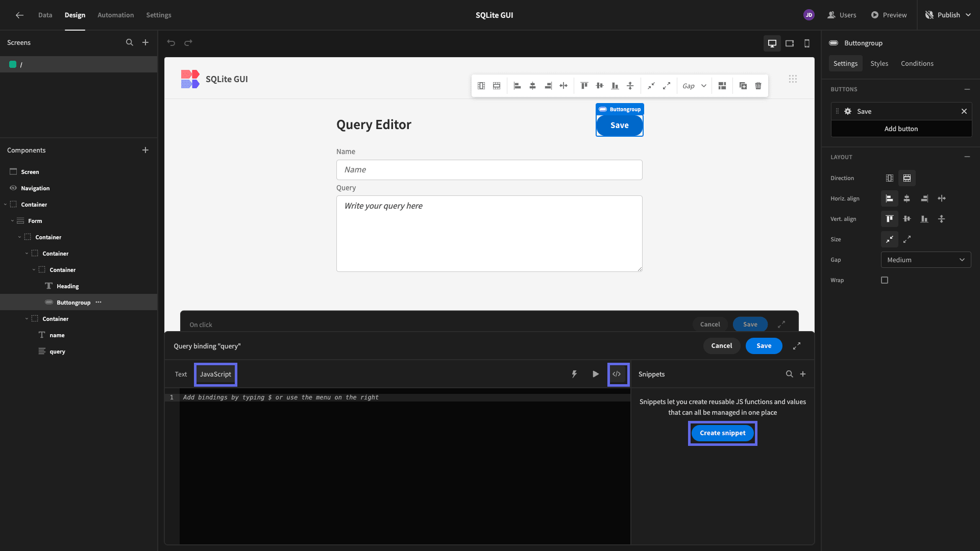The image size is (980, 551).
Task: Collapse the Form tree item
Action: click(x=12, y=221)
